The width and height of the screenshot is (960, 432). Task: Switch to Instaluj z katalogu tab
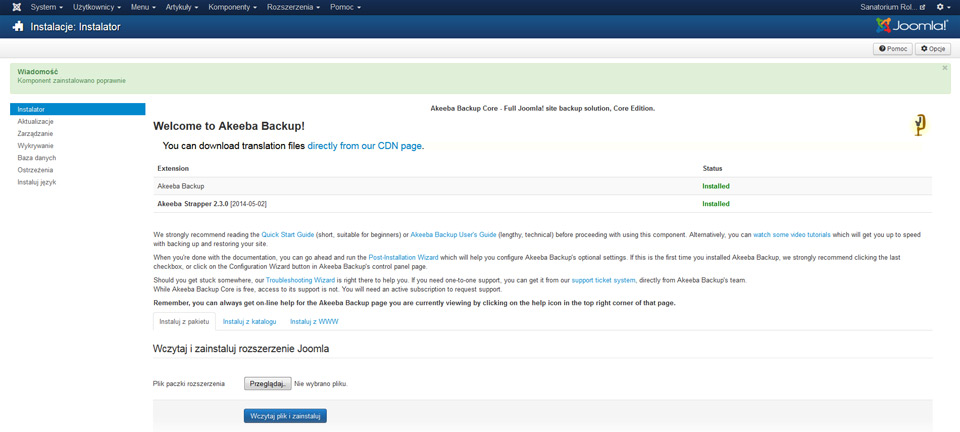(x=249, y=321)
